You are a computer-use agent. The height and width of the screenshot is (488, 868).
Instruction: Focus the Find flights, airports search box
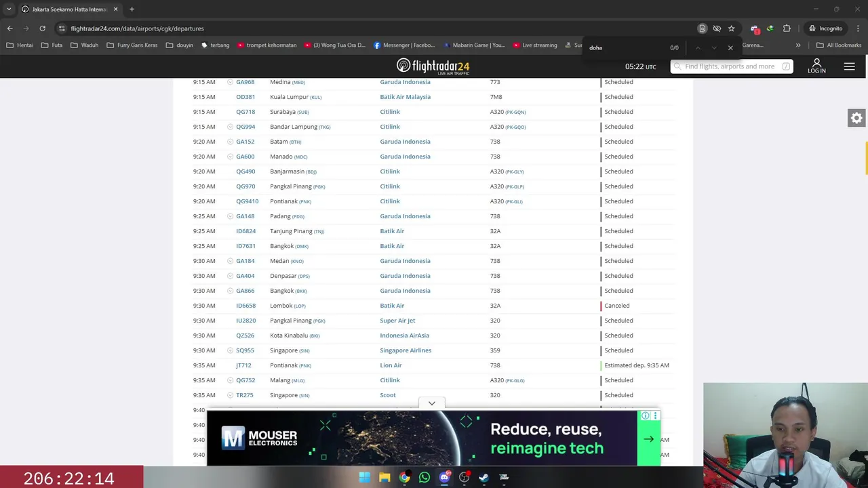732,66
